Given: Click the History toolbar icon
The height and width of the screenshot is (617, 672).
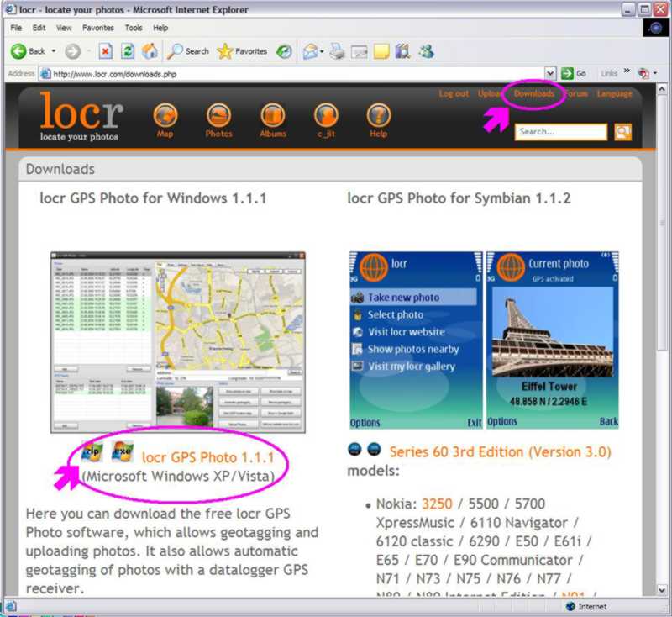Looking at the screenshot, I should [284, 51].
